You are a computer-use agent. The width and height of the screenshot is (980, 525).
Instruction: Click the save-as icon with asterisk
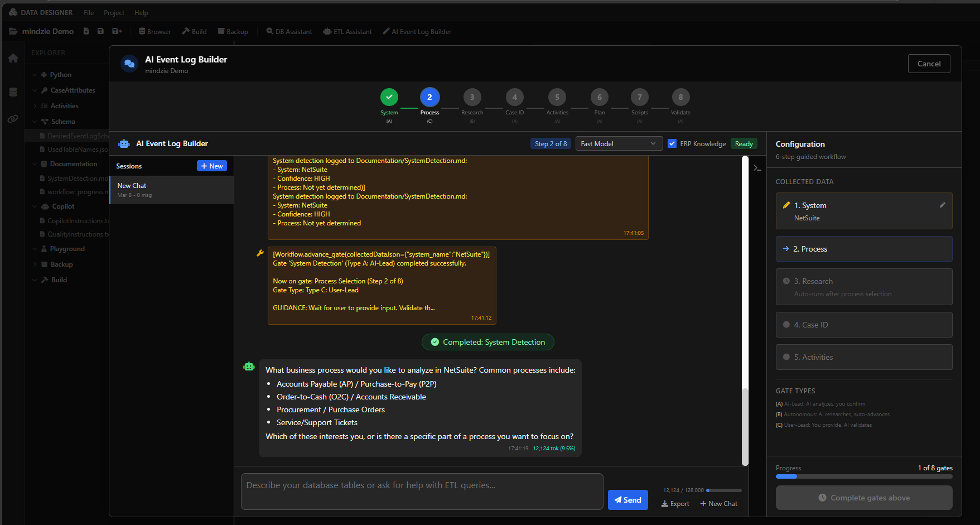[x=117, y=31]
